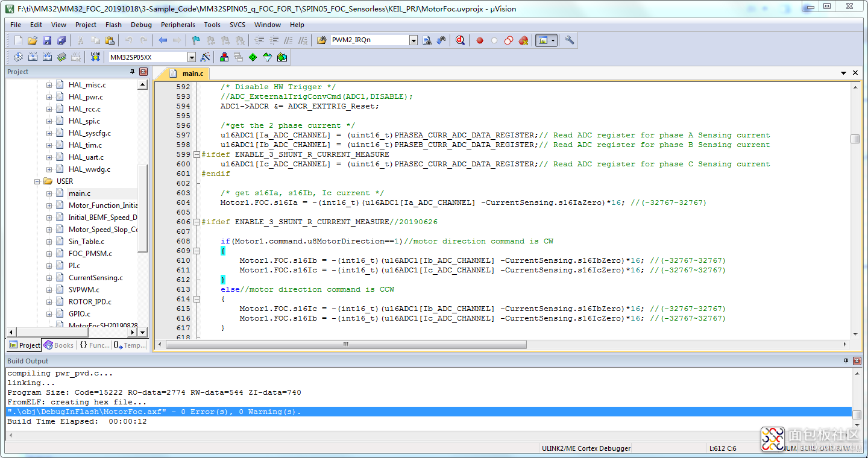This screenshot has width=868, height=458.
Task: Navigate backwards with the blue arrow
Action: pyautogui.click(x=163, y=40)
